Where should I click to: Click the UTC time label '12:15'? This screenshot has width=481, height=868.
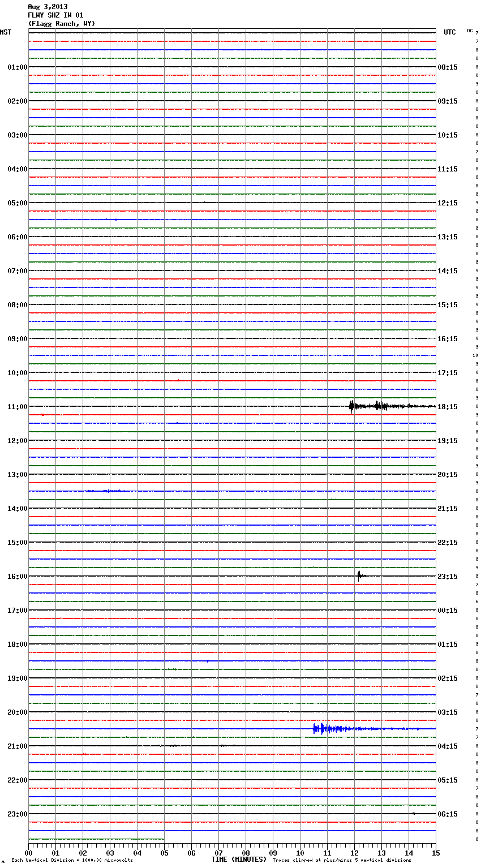pyautogui.click(x=448, y=203)
